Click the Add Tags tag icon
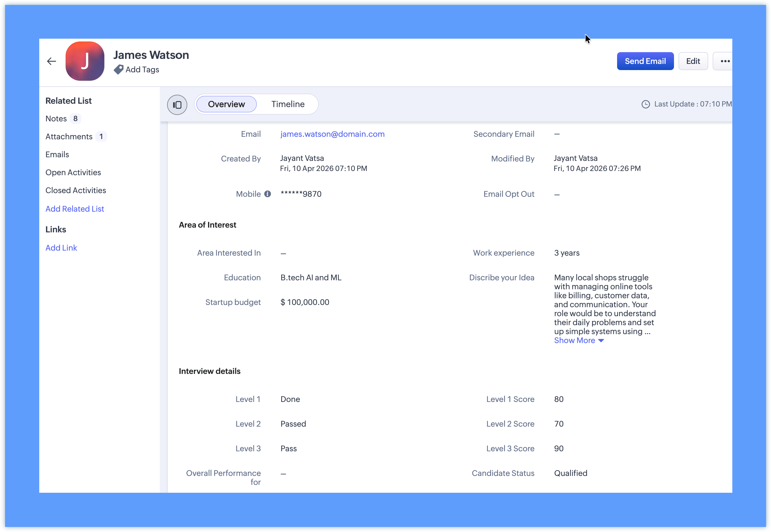Viewport: 771px width, 532px height. tap(118, 69)
